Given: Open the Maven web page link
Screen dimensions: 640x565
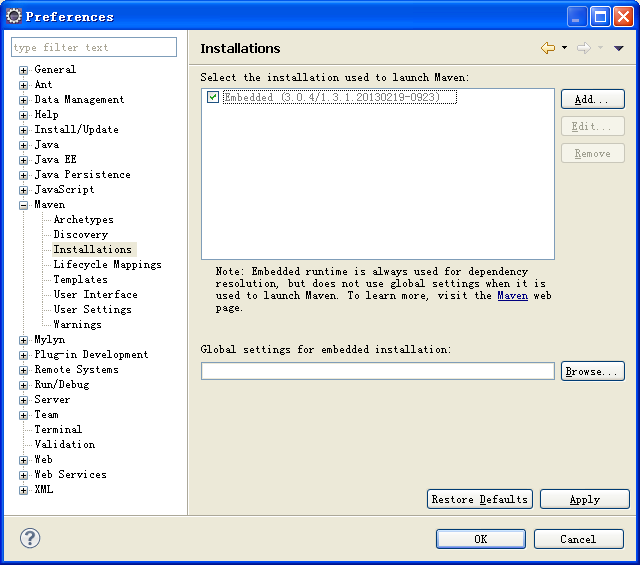Looking at the screenshot, I should click(x=513, y=296).
